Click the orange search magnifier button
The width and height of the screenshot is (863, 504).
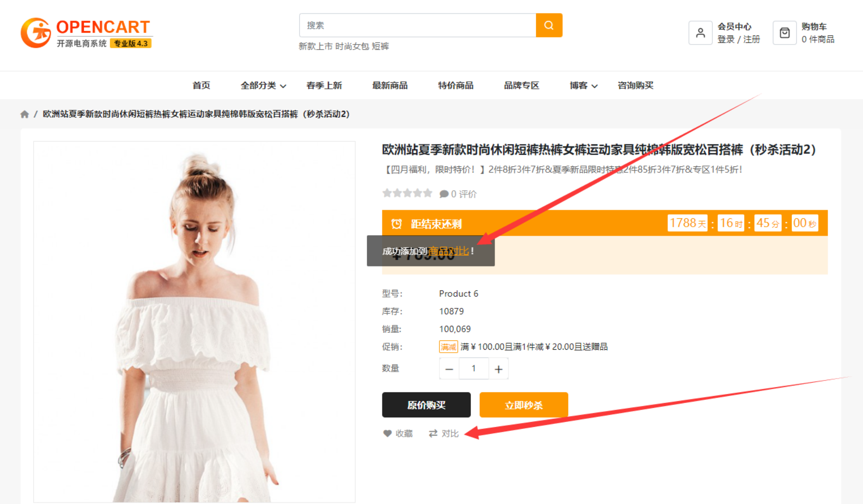[x=549, y=25]
